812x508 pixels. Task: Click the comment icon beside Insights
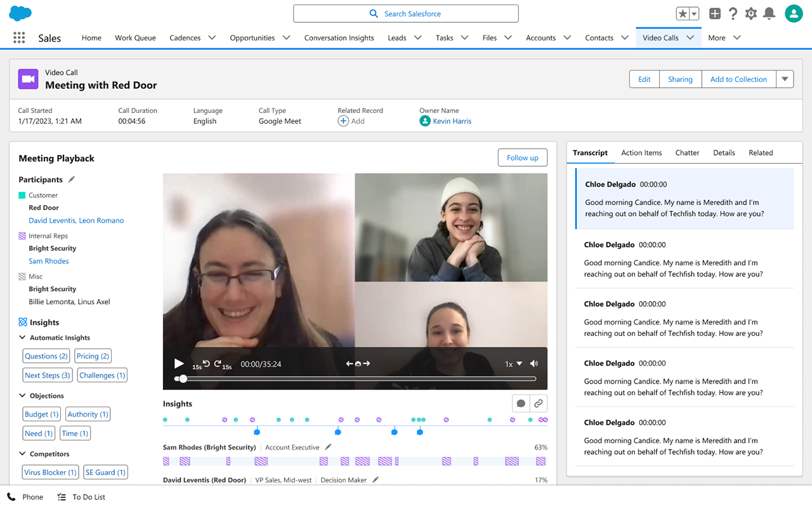[x=521, y=404]
